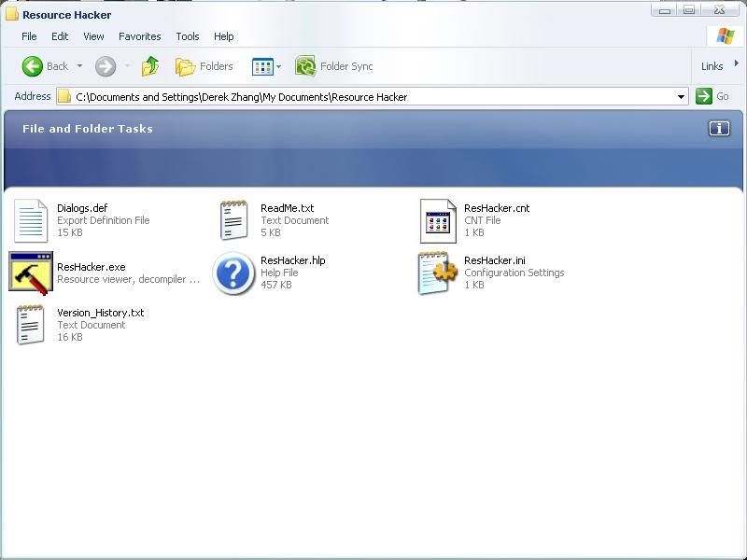The width and height of the screenshot is (747, 560).
Task: Expand the Links toolbar chevron
Action: pos(736,63)
